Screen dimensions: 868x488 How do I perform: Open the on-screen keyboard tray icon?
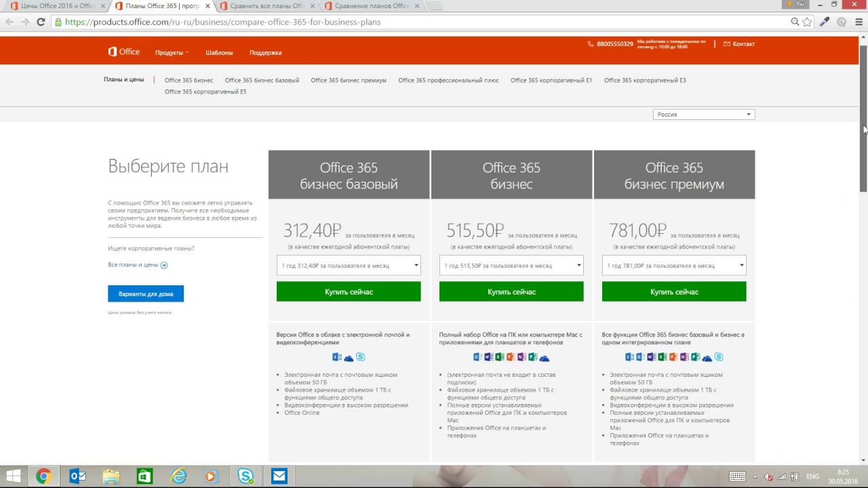point(737,476)
